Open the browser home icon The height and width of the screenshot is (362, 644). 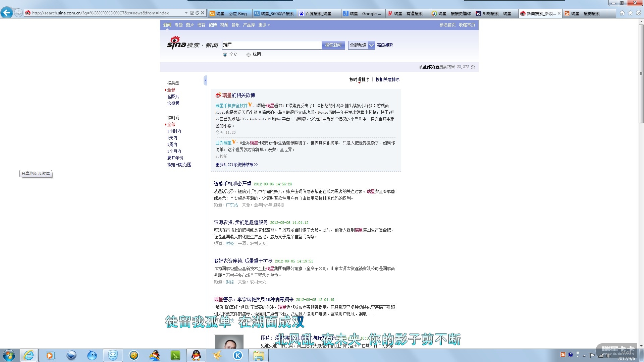click(622, 13)
